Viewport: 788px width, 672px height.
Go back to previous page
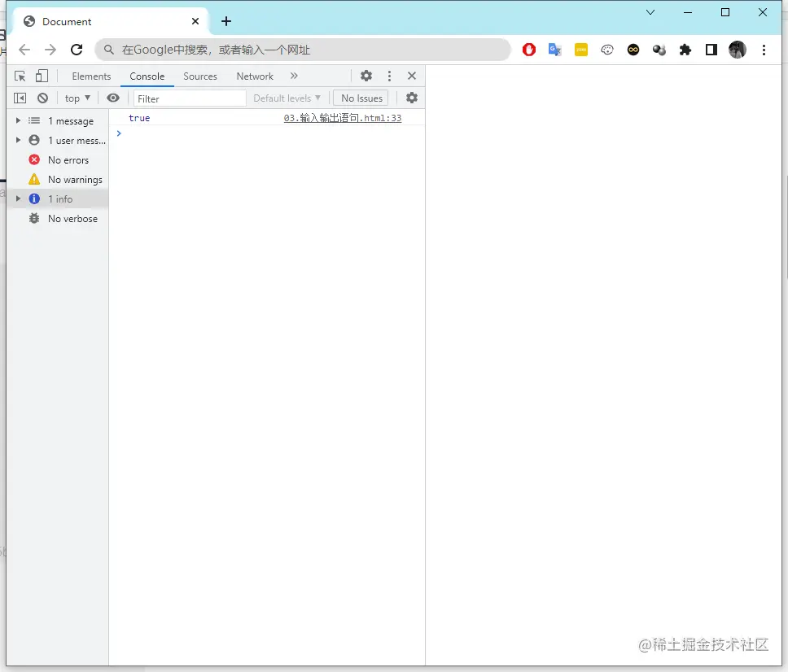(24, 50)
